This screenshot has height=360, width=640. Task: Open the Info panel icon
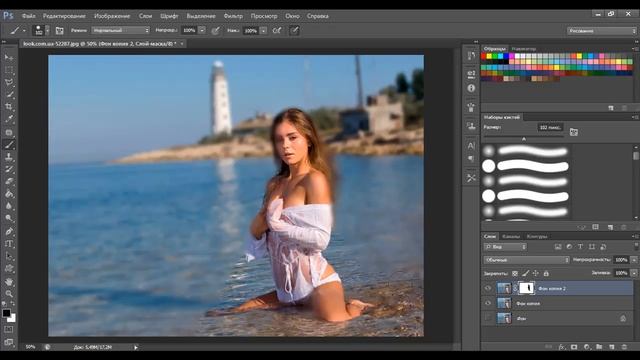tap(471, 88)
